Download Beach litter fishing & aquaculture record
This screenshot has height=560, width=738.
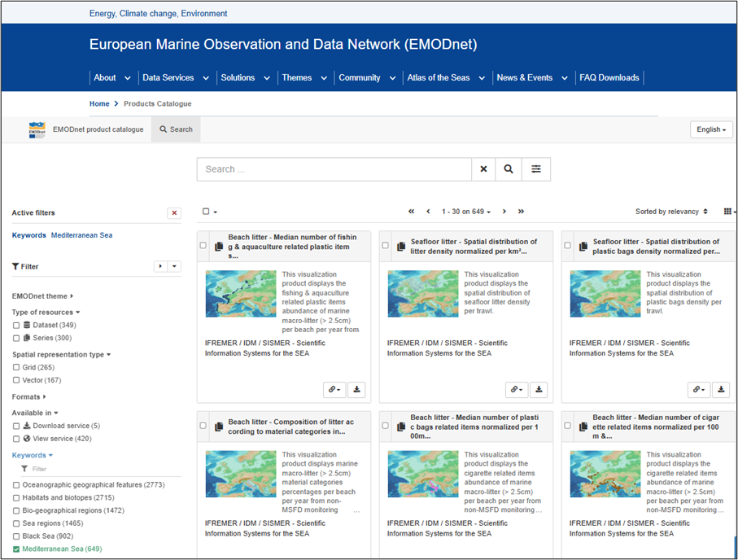[356, 390]
